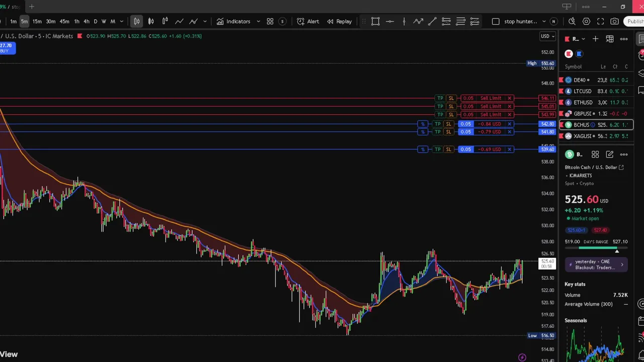Click the 542.80 position price label
The height and width of the screenshot is (362, 644).
(x=547, y=124)
